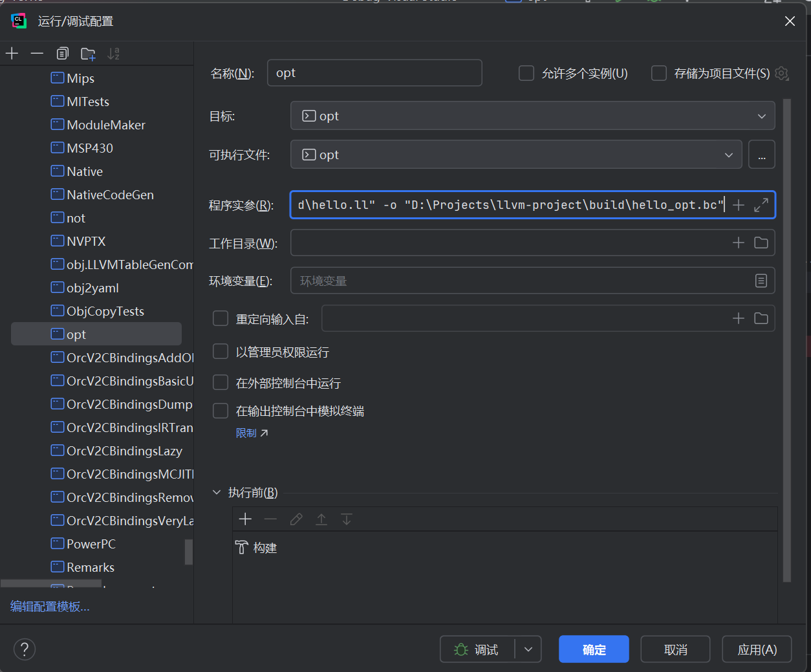Remove before-launch task
The height and width of the screenshot is (672, 811).
270,519
